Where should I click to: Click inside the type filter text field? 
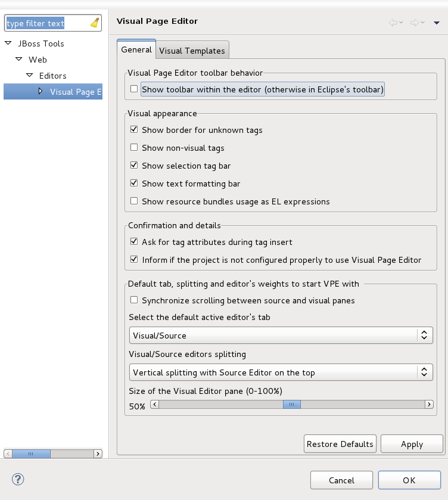(x=42, y=23)
